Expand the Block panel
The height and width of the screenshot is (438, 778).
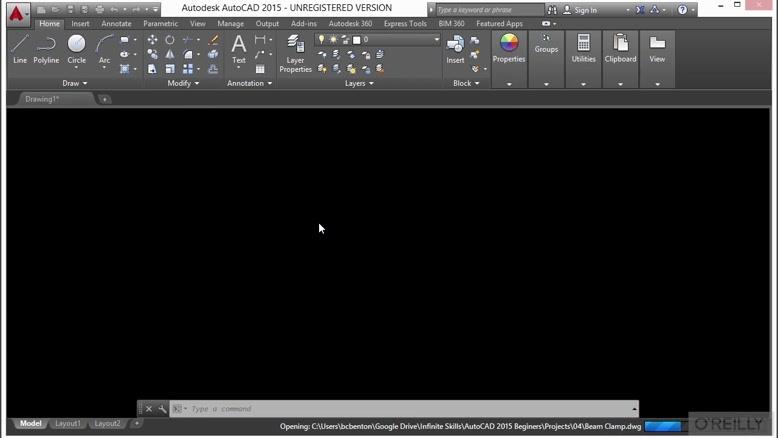pyautogui.click(x=466, y=83)
